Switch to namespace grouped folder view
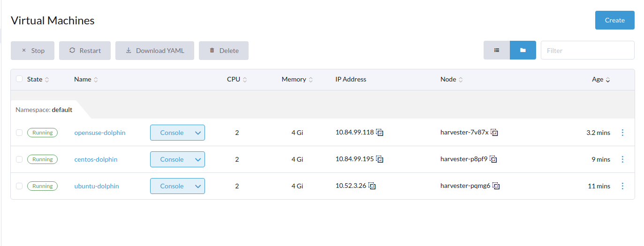644x246 pixels. point(523,50)
